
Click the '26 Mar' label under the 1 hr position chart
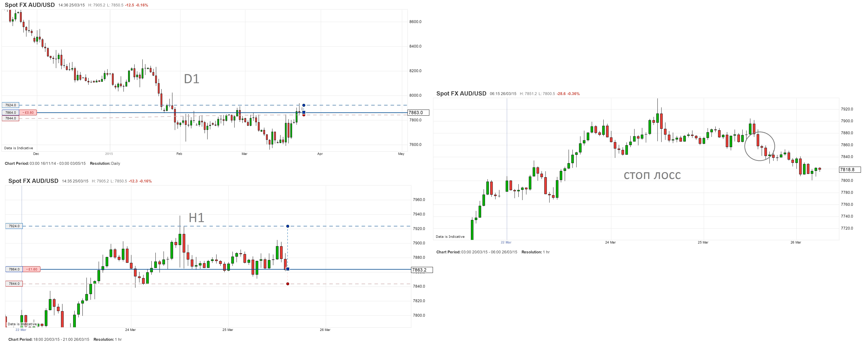click(325, 330)
